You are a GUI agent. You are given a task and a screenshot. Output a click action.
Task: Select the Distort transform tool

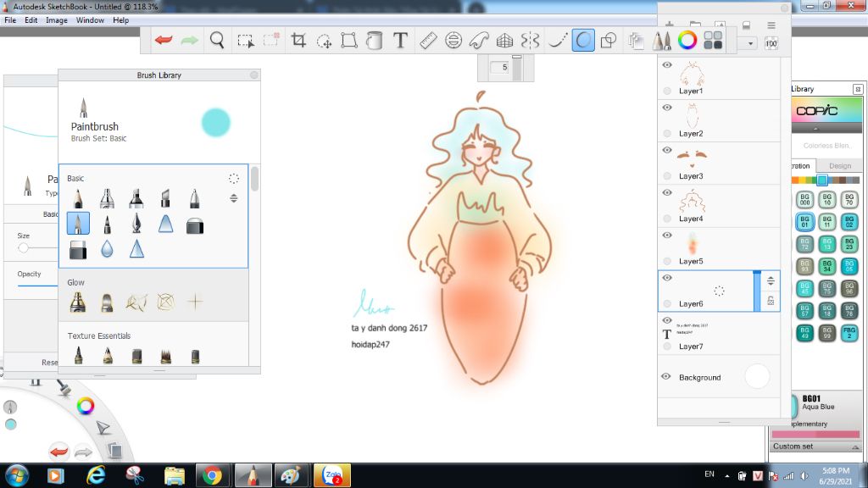tap(348, 41)
